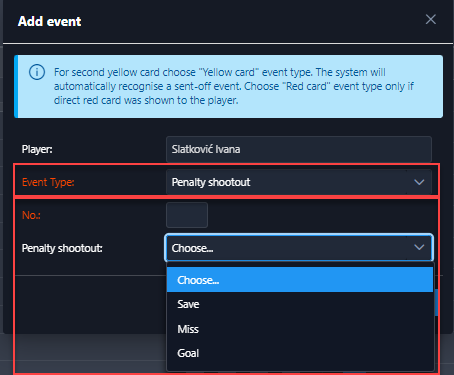Click the partially hidden blue button behind the list
The width and height of the screenshot is (454, 375).
tap(436, 303)
